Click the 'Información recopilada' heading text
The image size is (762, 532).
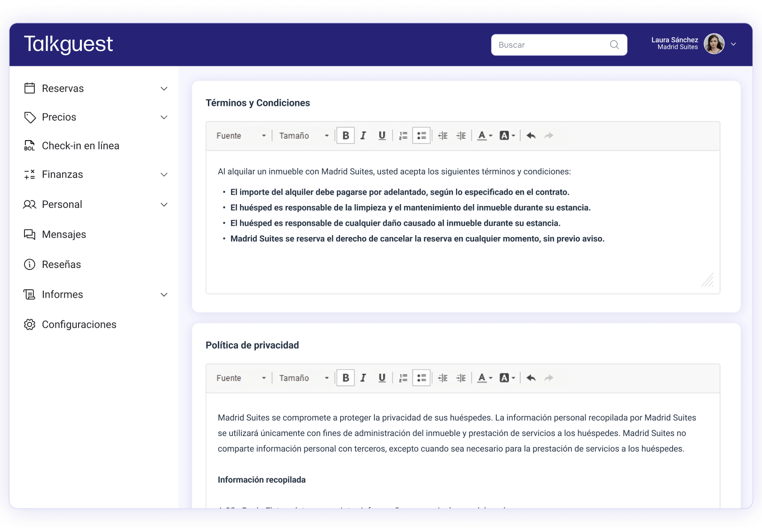click(262, 480)
